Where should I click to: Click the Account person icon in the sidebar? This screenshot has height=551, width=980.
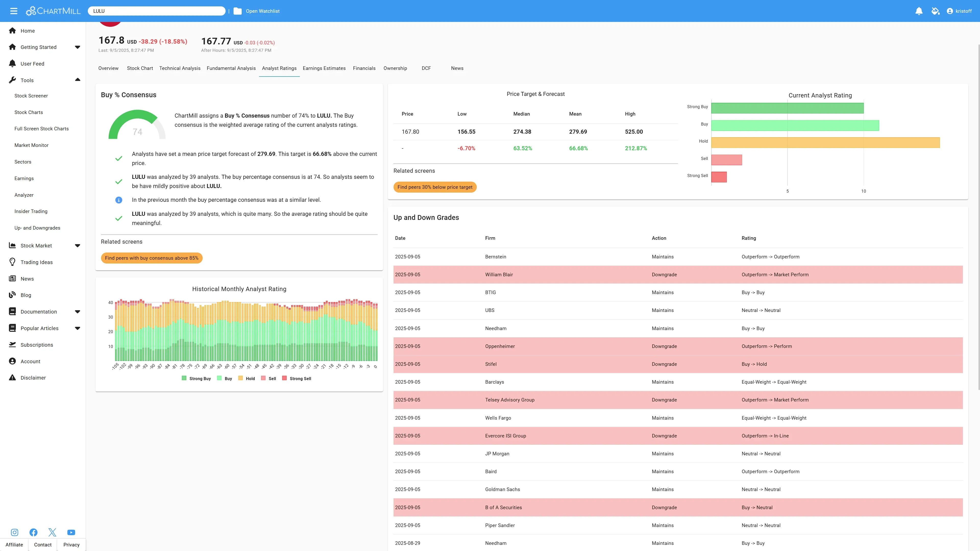[13, 361]
